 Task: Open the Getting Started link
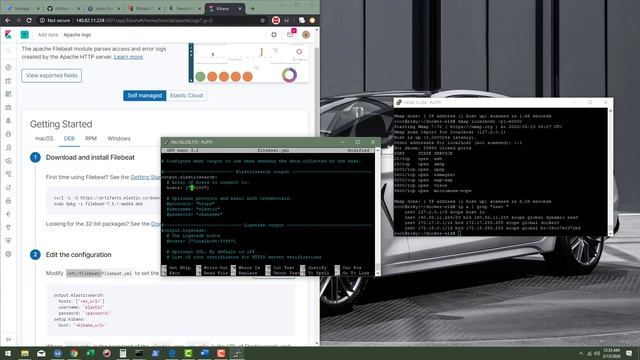[x=145, y=177]
